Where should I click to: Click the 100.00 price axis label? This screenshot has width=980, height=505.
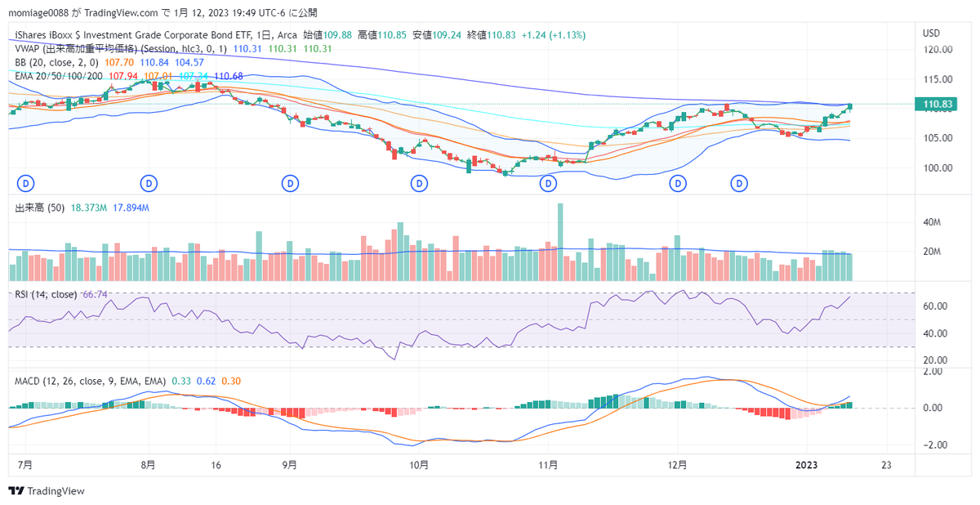(x=938, y=168)
